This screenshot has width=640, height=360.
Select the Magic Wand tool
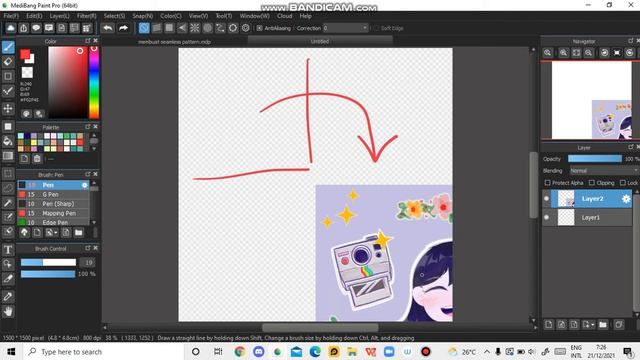coord(8,203)
